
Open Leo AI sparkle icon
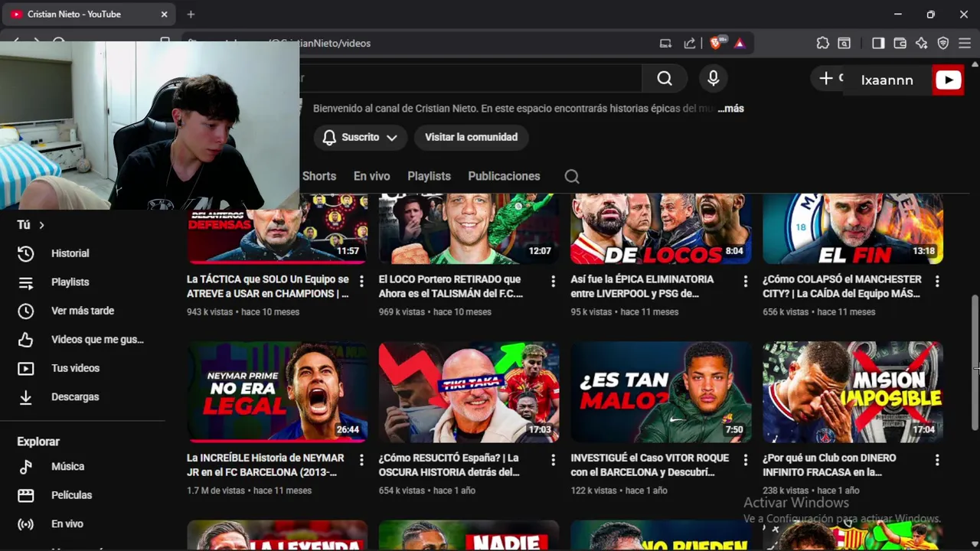922,44
